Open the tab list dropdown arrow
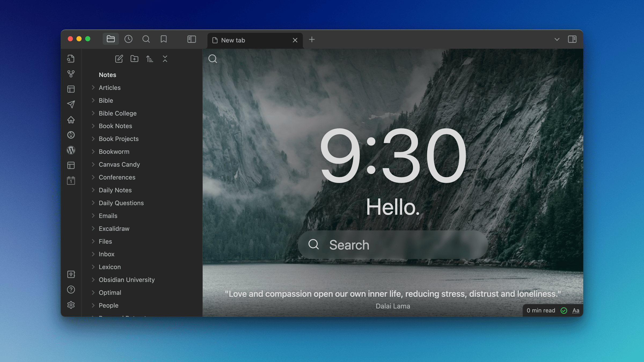This screenshot has width=644, height=362. 557,39
